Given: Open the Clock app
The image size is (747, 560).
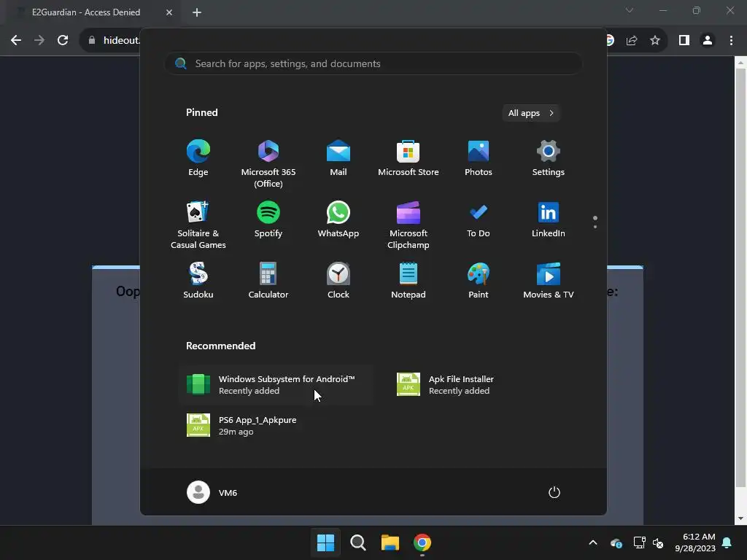Looking at the screenshot, I should (338, 281).
